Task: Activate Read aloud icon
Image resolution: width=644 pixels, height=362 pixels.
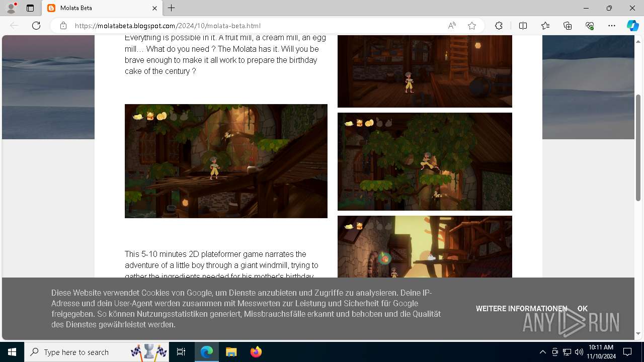Action: click(452, 26)
